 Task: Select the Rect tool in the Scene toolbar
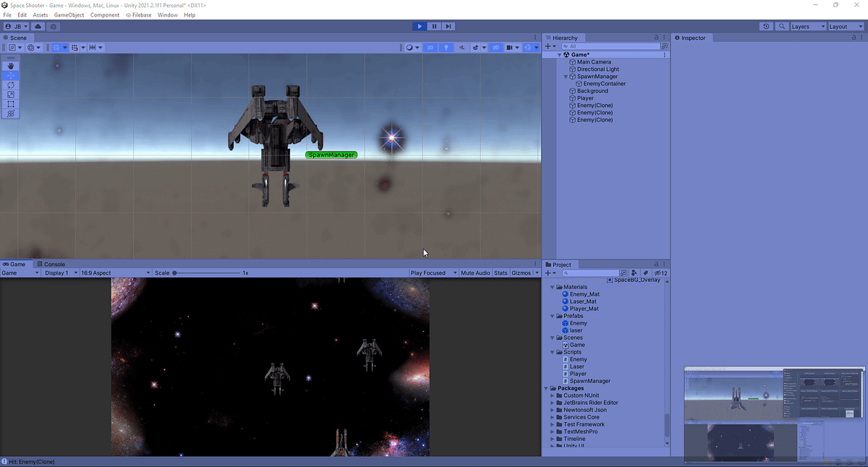point(10,103)
